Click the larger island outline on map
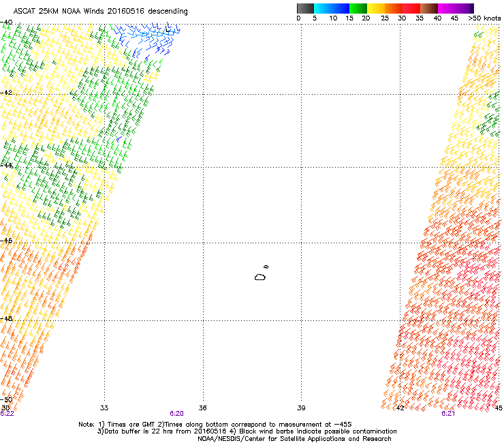The width and height of the screenshot is (504, 443). tap(260, 277)
